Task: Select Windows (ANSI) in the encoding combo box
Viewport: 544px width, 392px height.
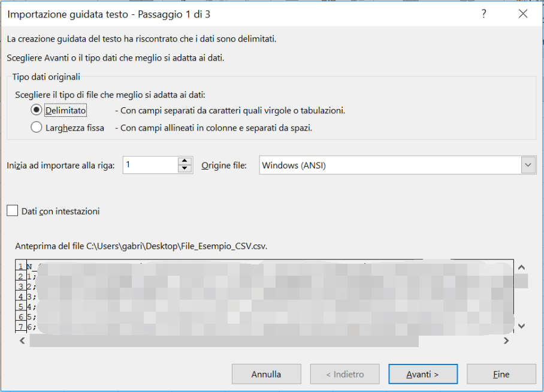Action: (x=389, y=165)
